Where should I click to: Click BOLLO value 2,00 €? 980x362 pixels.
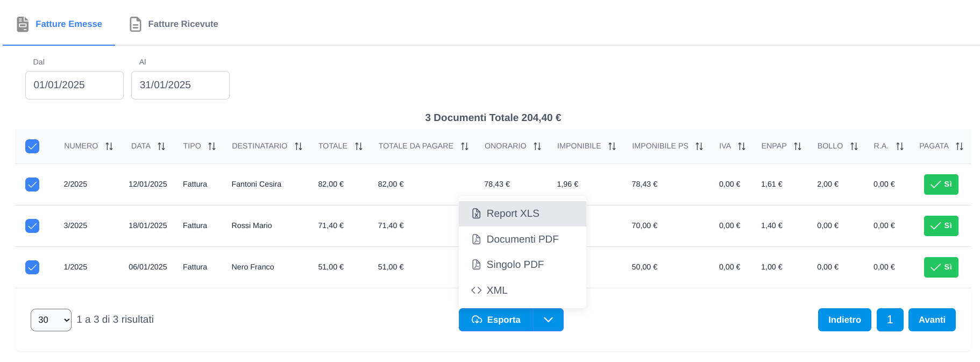coord(828,184)
